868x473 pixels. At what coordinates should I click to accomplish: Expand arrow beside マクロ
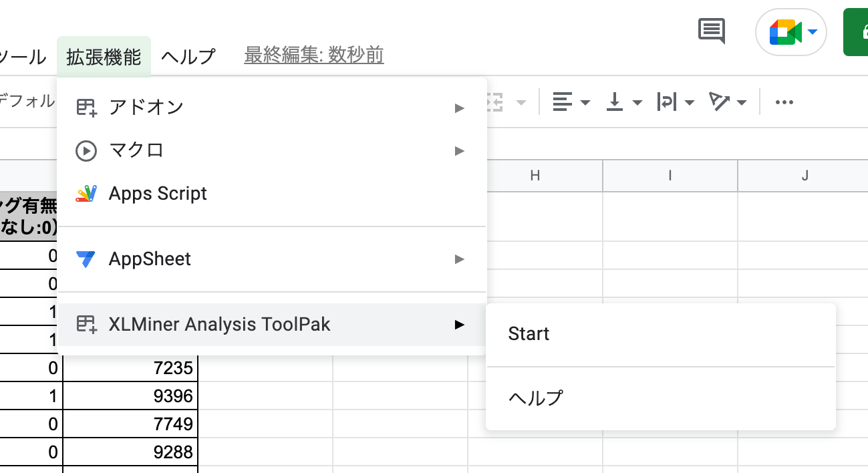click(459, 151)
